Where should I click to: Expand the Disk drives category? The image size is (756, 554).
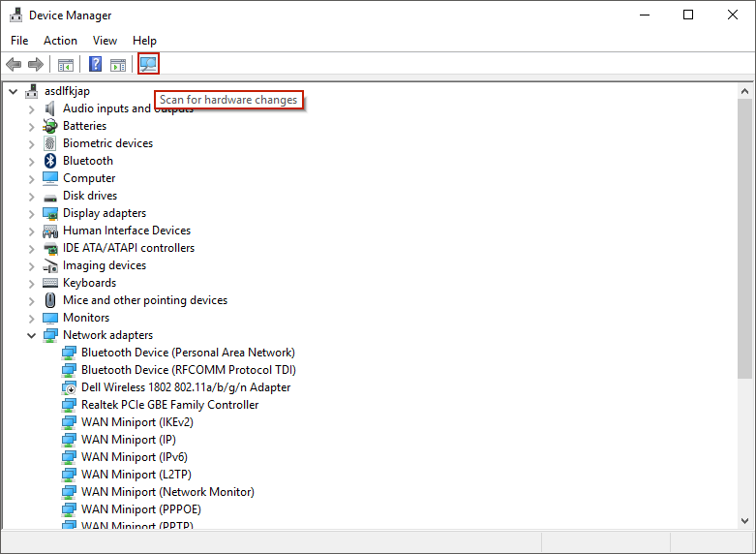tap(32, 197)
